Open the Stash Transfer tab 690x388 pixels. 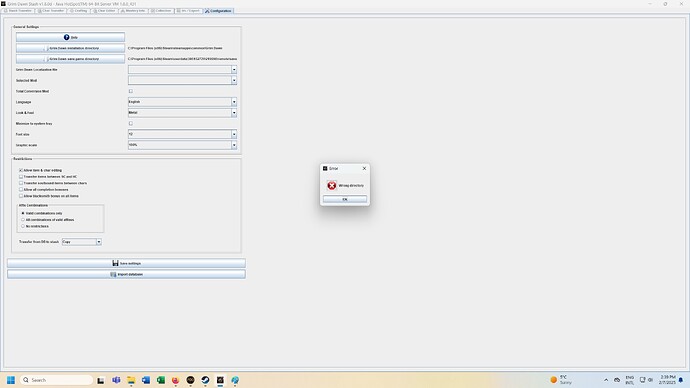18,11
